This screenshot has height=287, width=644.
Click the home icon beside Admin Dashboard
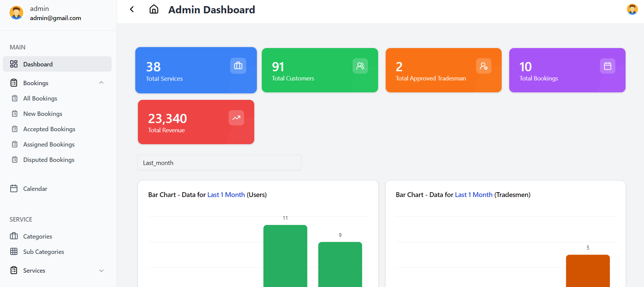(154, 9)
